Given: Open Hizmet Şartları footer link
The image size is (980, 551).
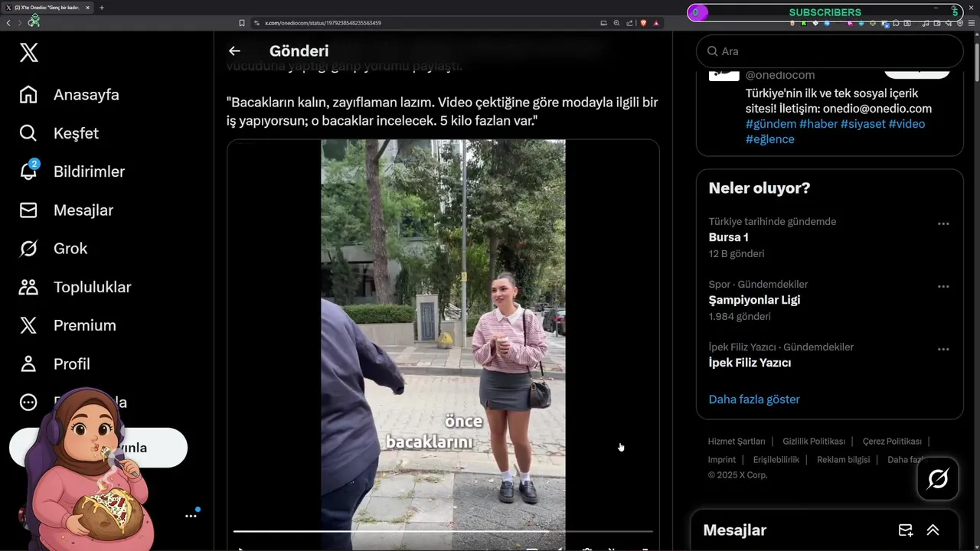Looking at the screenshot, I should (737, 442).
